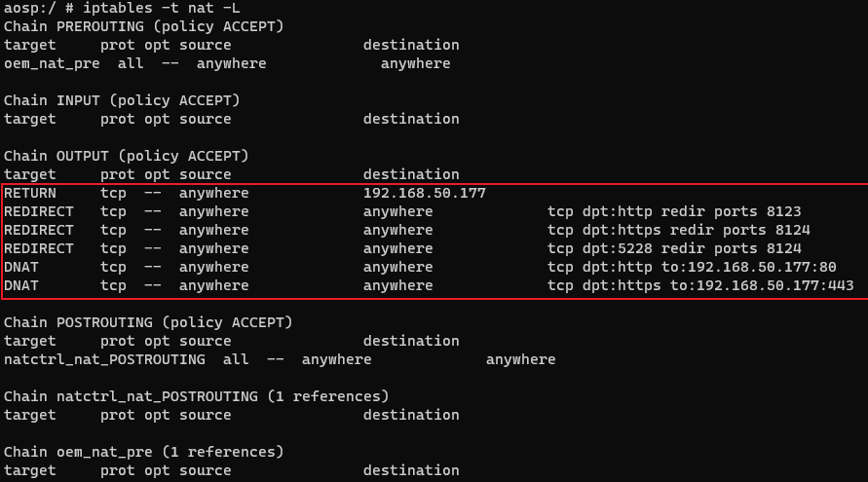Click the Chain INPUT header line

pos(122,100)
